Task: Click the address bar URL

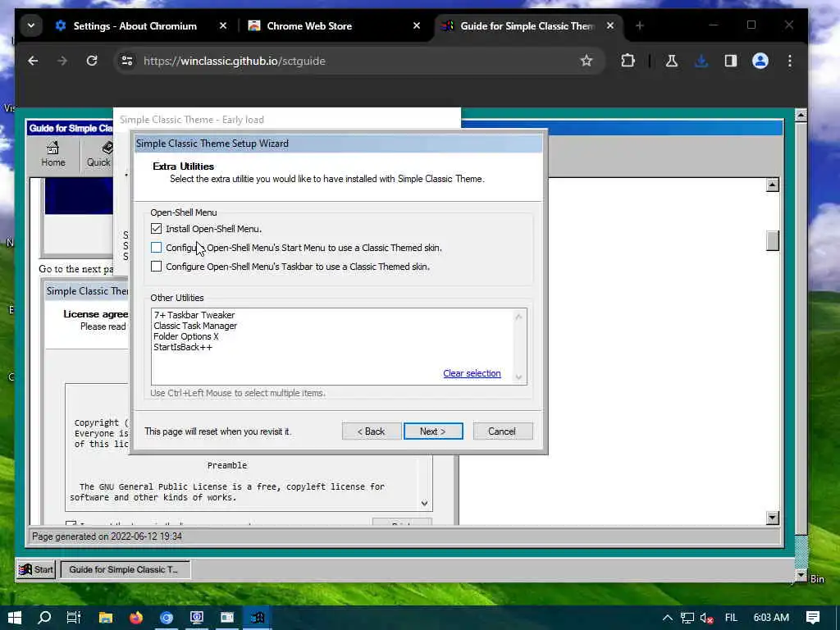Action: pyautogui.click(x=234, y=61)
